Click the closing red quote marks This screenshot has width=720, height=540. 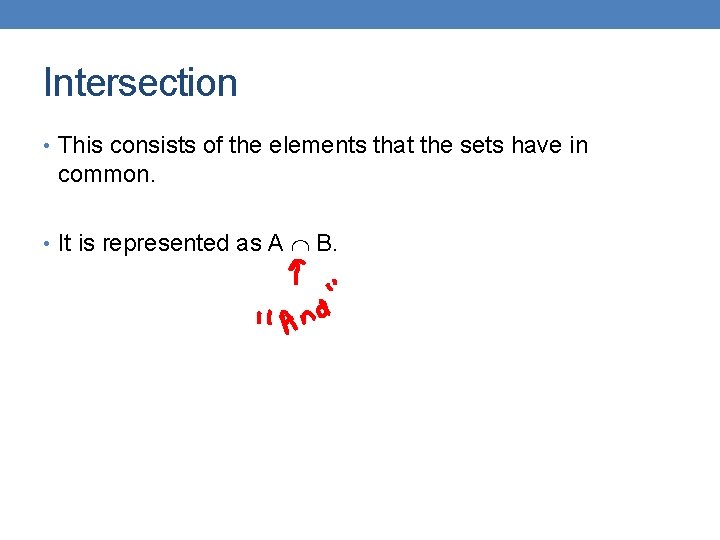332,285
